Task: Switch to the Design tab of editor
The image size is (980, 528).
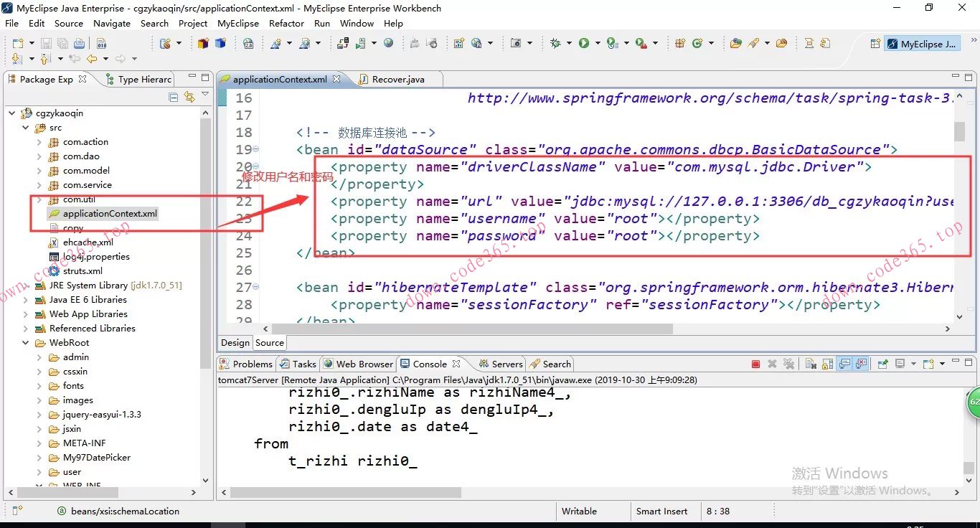Action: (x=235, y=343)
